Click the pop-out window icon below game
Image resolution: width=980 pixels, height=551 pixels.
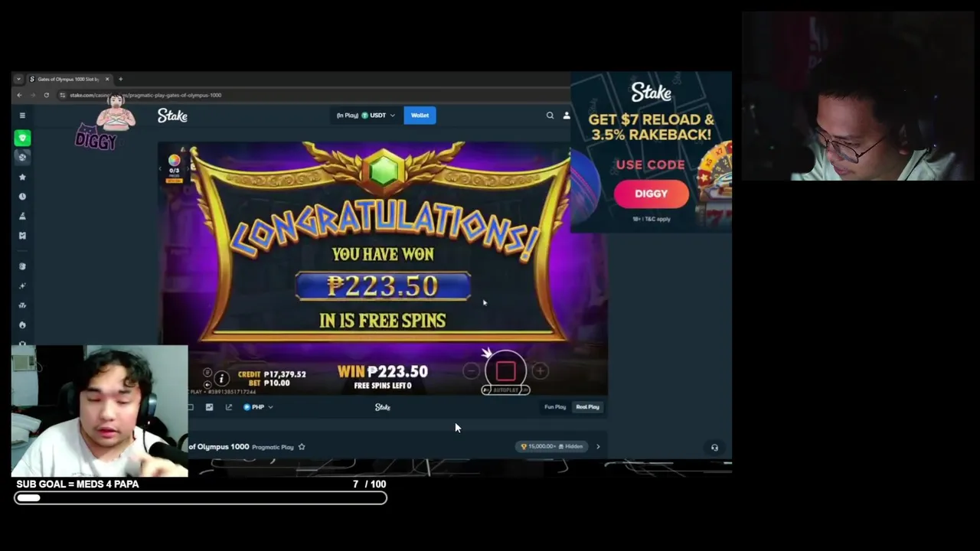(x=228, y=407)
